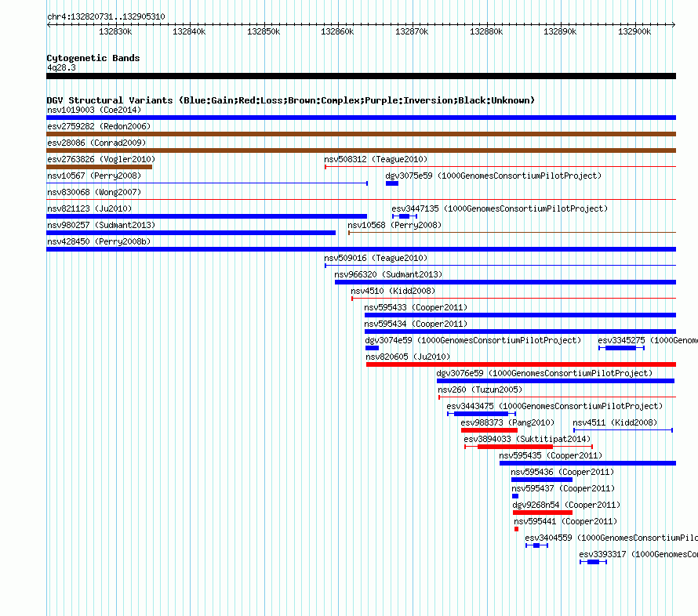Select the esv3894033 (Suktitipat2014) red glyph
This screenshot has height=616, width=698.
pos(529,447)
